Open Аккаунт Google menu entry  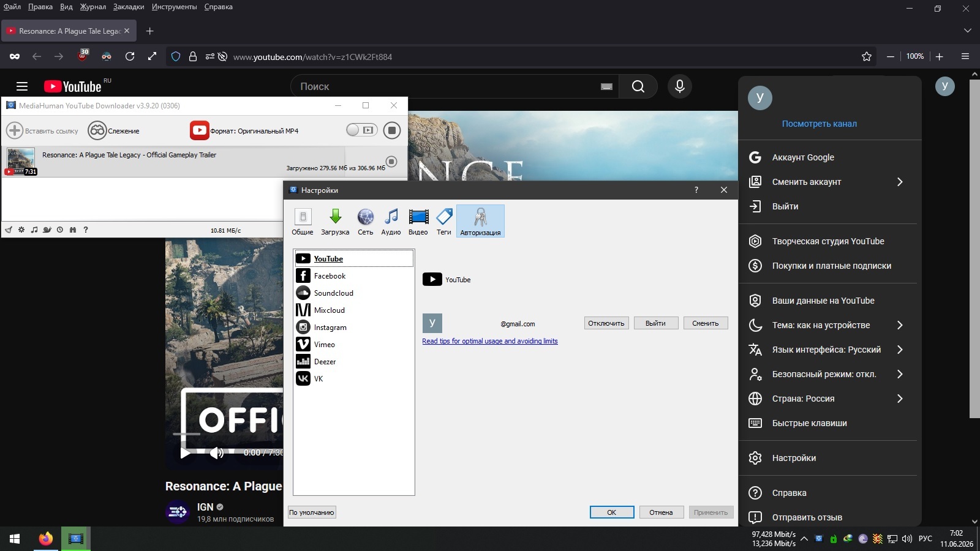(827, 157)
